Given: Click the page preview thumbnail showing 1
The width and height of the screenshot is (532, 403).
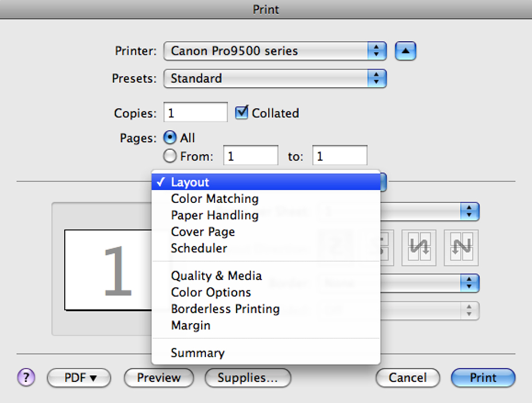Looking at the screenshot, I should [108, 270].
